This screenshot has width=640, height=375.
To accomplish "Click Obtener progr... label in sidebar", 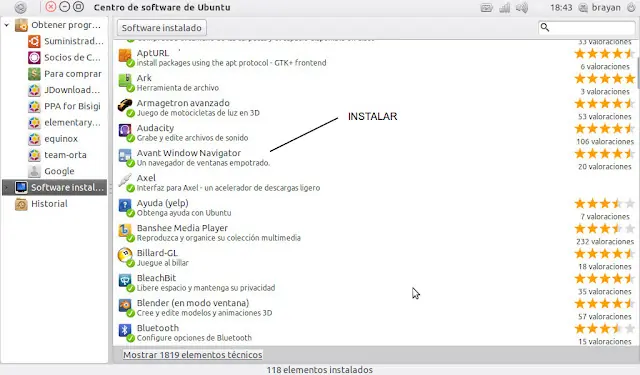I will pyautogui.click(x=66, y=25).
